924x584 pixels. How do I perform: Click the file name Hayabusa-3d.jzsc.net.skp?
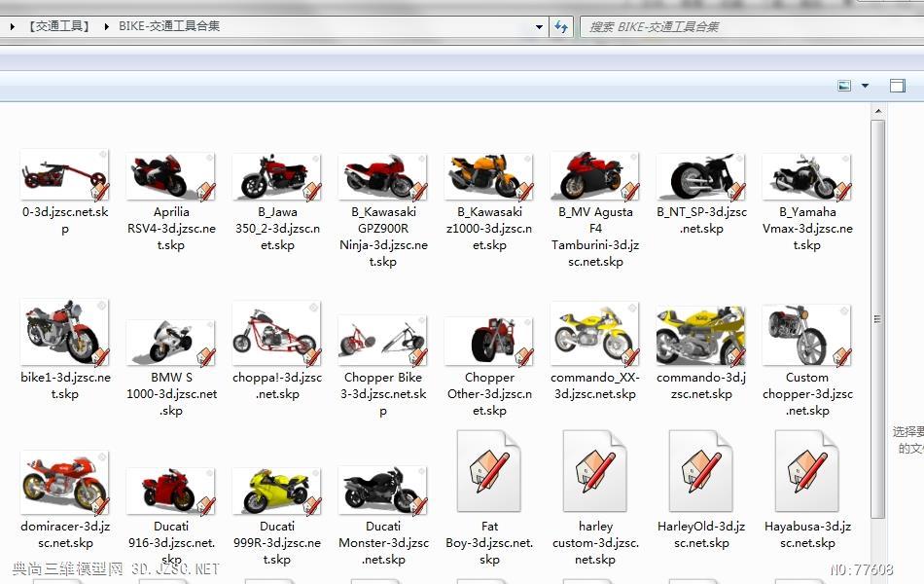pyautogui.click(x=807, y=534)
